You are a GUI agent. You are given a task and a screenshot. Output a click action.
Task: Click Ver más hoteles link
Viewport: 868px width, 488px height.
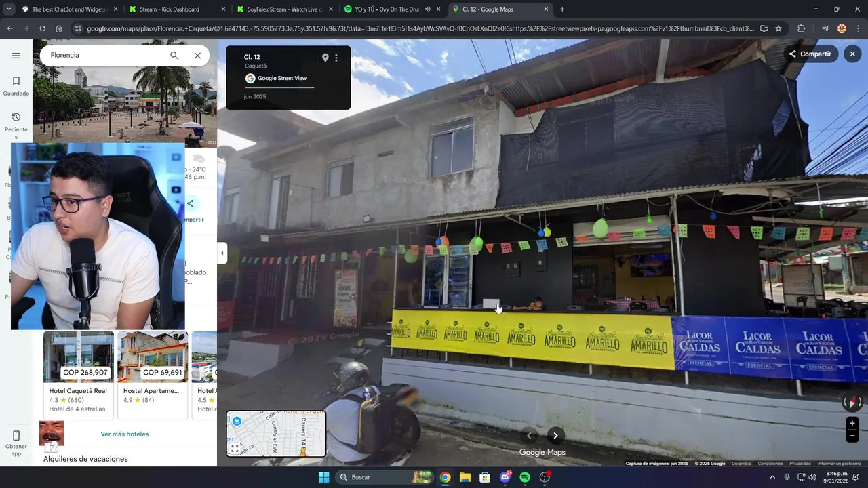(125, 434)
